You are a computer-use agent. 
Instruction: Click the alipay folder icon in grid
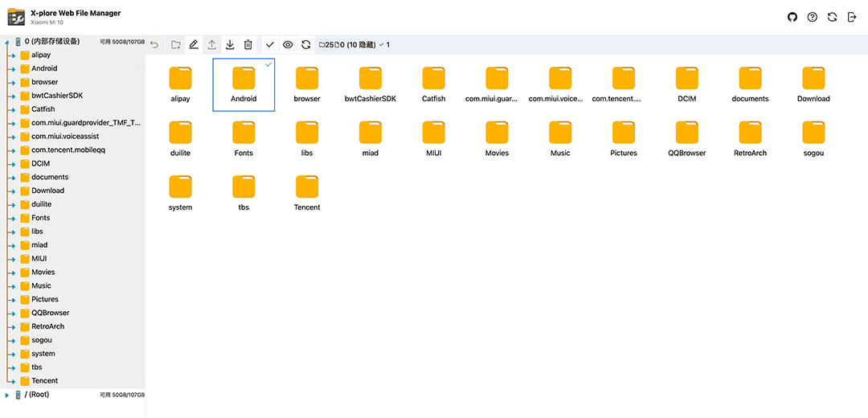(x=181, y=78)
